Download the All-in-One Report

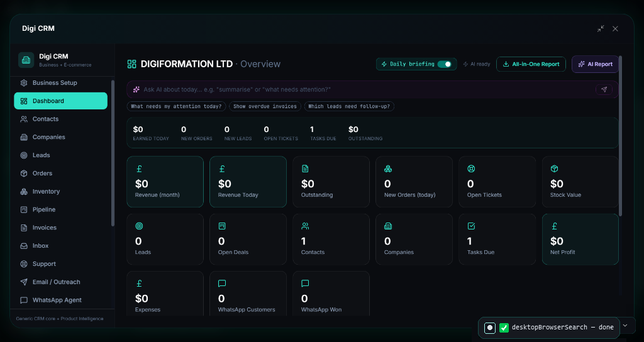coord(531,64)
